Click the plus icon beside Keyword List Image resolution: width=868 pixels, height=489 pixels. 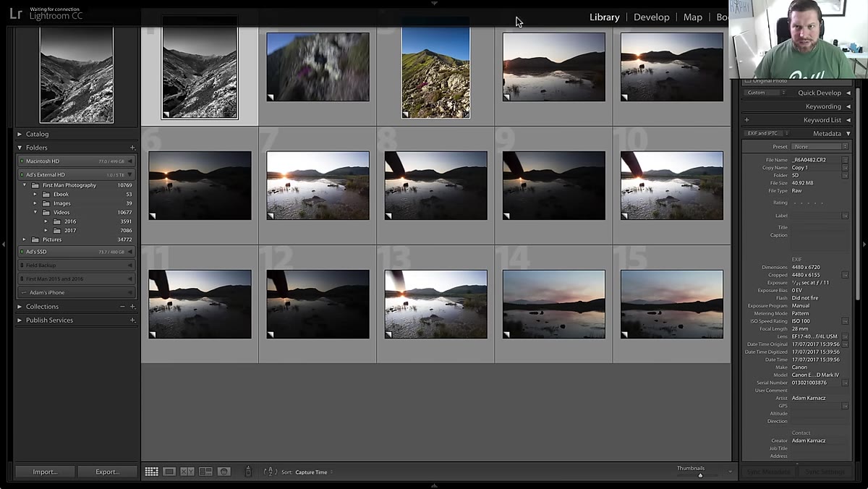click(x=747, y=120)
